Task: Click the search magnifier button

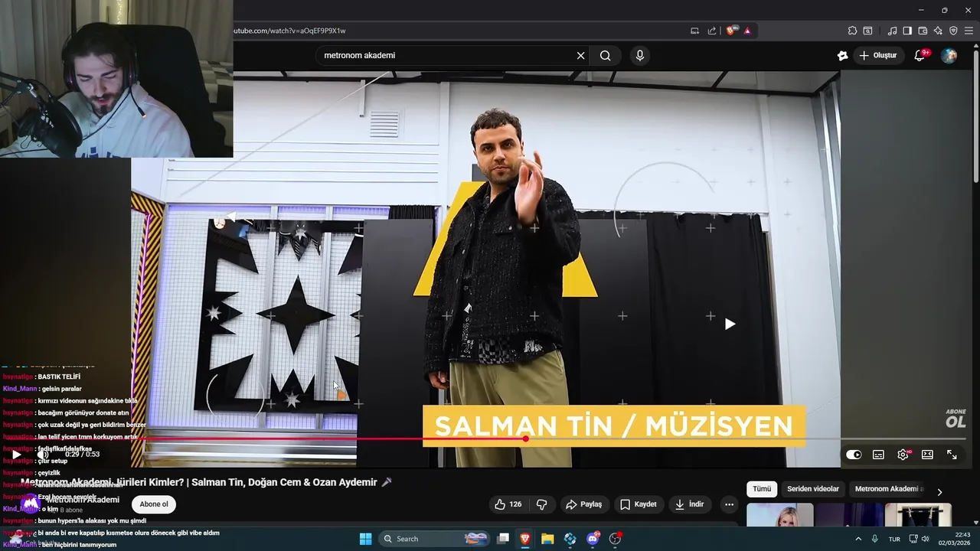Action: [x=605, y=55]
